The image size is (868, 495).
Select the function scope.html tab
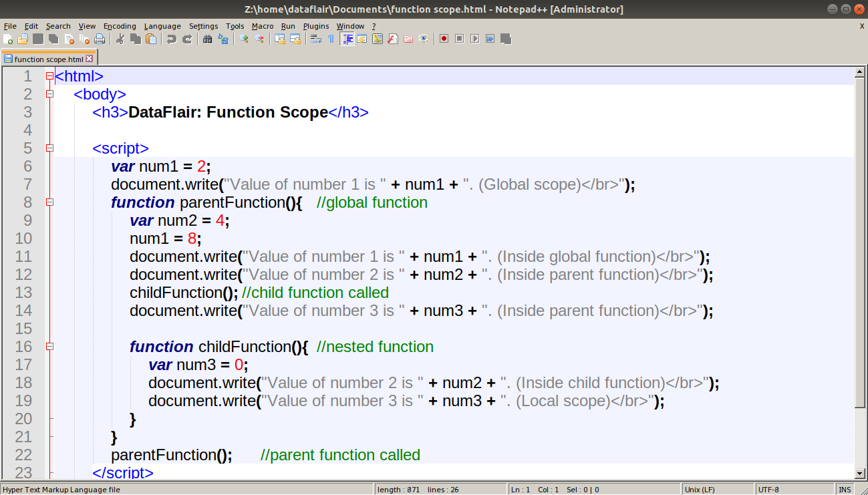click(x=48, y=59)
